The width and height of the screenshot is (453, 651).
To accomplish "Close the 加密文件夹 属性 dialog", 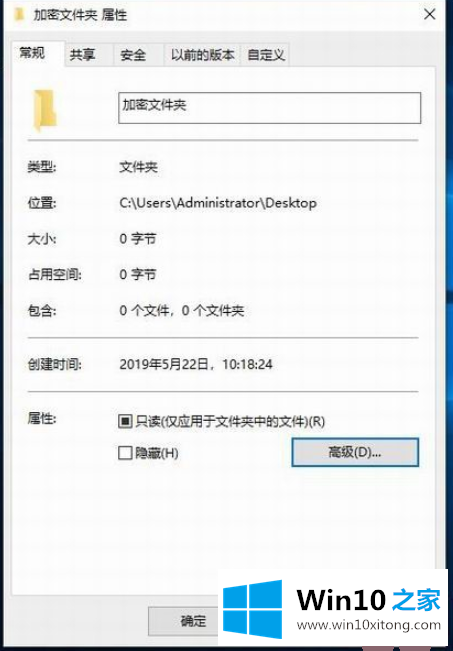I will pyautogui.click(x=429, y=15).
